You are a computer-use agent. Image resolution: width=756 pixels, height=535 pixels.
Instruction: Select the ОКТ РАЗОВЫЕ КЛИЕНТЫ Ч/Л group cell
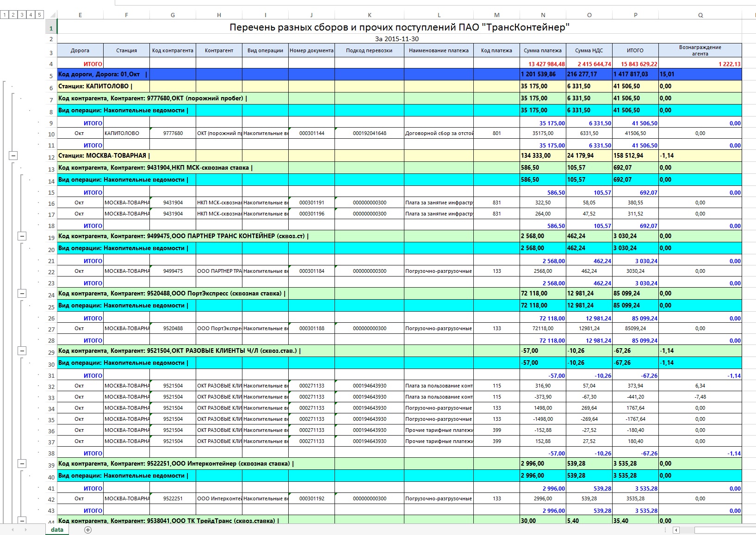tap(180, 351)
